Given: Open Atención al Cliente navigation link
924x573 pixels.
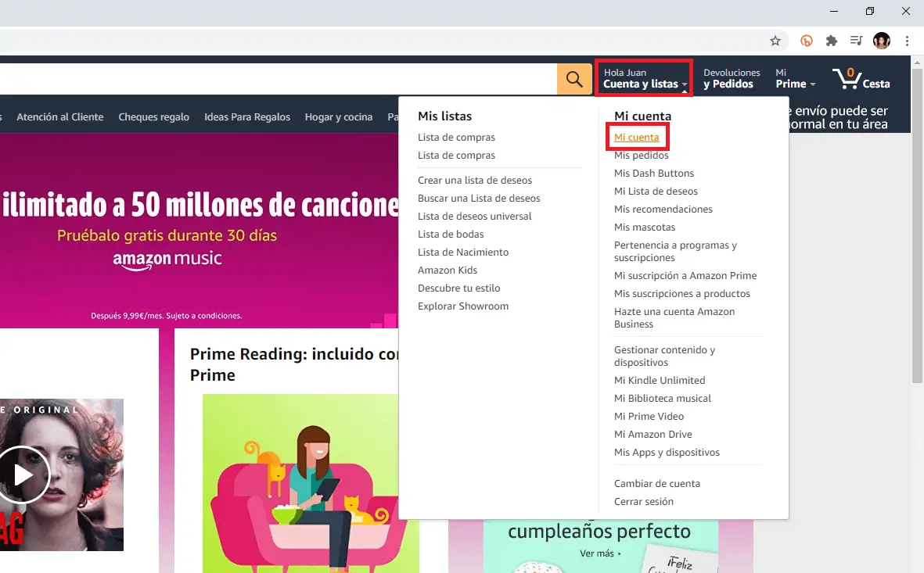Looking at the screenshot, I should (59, 117).
